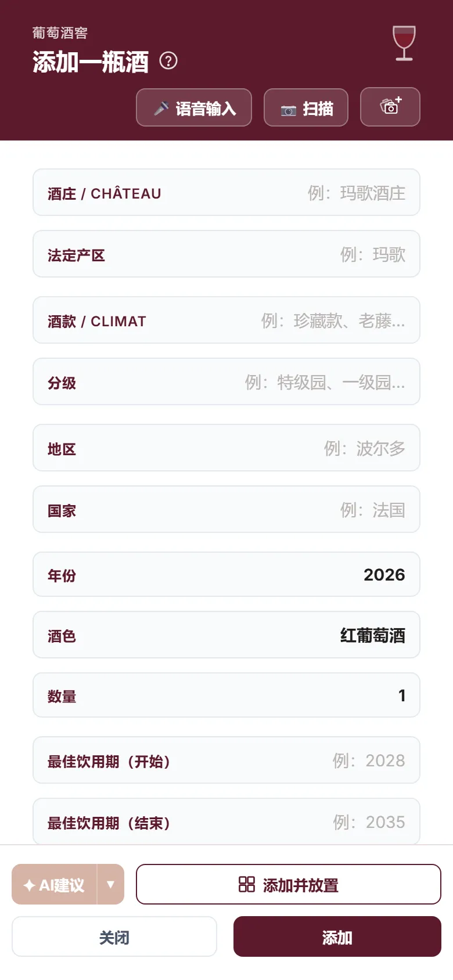Focus the 最佳饮用期（开始）field
The image size is (453, 980).
(x=227, y=760)
